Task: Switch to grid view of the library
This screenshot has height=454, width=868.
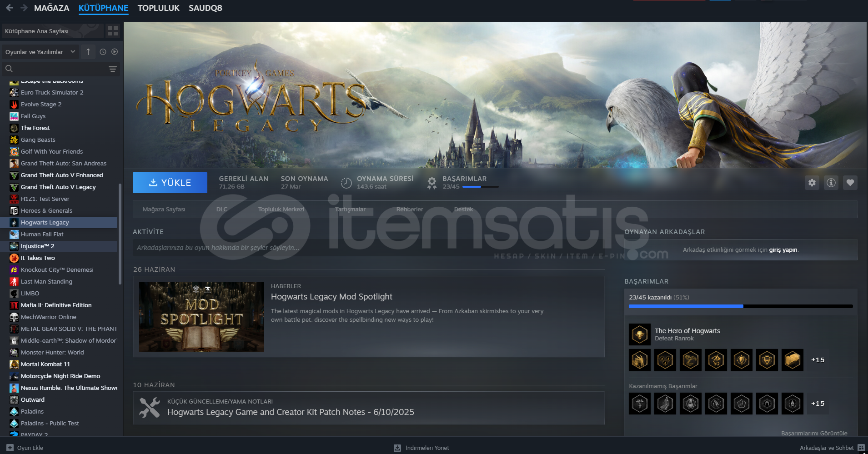Action: click(x=113, y=31)
